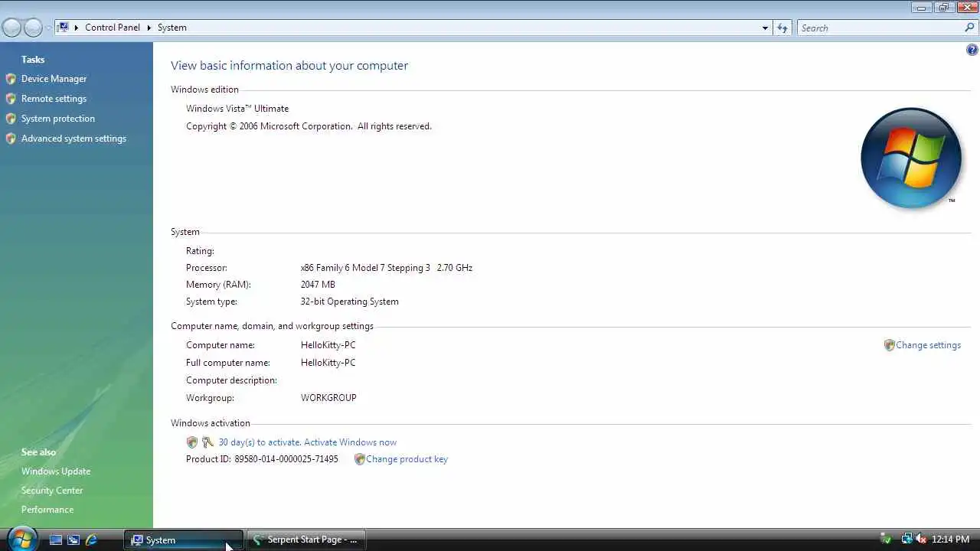The image size is (980, 551).
Task: Click the shield icon beside Device Manager
Action: pyautogui.click(x=11, y=79)
